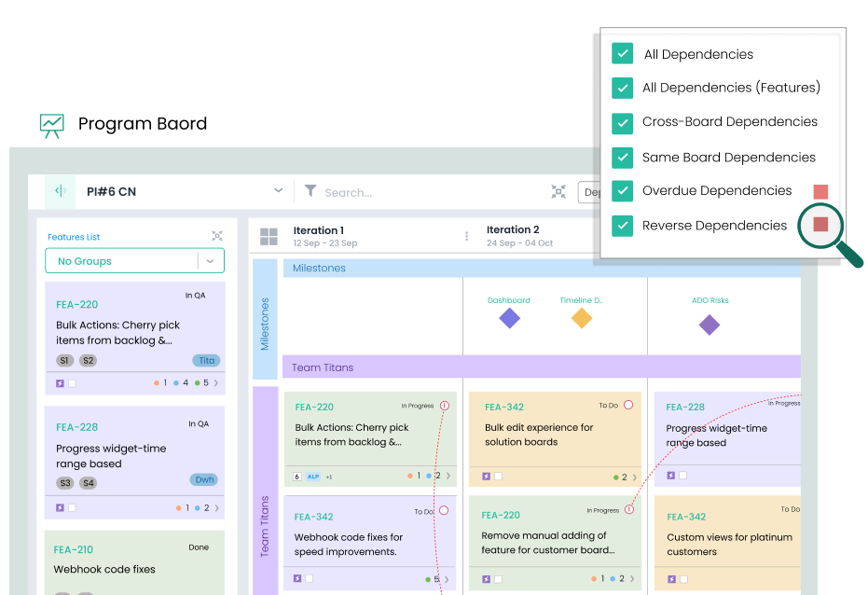868x595 pixels.
Task: Click the Reverse Dependencies color swatch
Action: (820, 225)
